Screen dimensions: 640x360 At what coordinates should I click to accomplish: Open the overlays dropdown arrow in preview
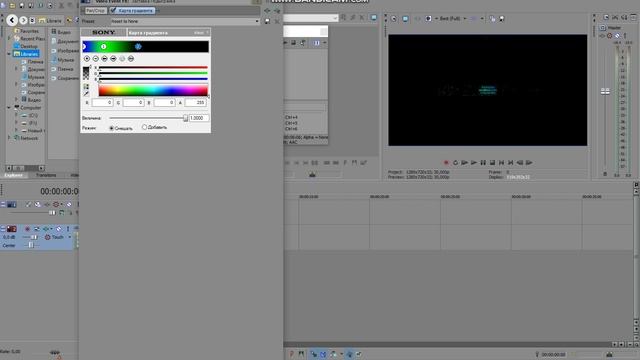click(482, 19)
